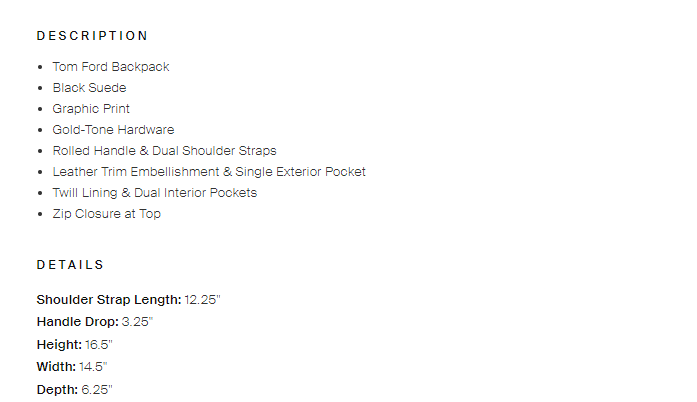697x402 pixels.
Task: Click the DESCRIPTION section heading
Action: (x=92, y=36)
